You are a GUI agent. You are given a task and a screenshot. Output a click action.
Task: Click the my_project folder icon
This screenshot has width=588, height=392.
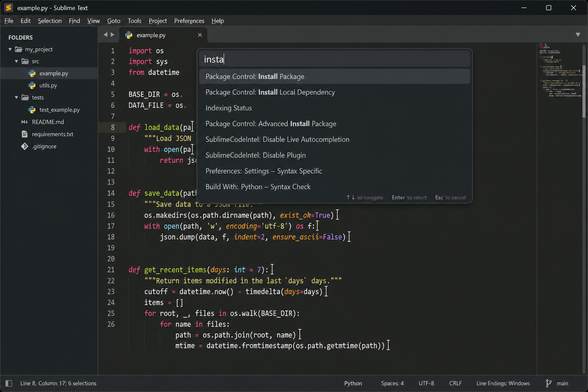tap(18, 49)
